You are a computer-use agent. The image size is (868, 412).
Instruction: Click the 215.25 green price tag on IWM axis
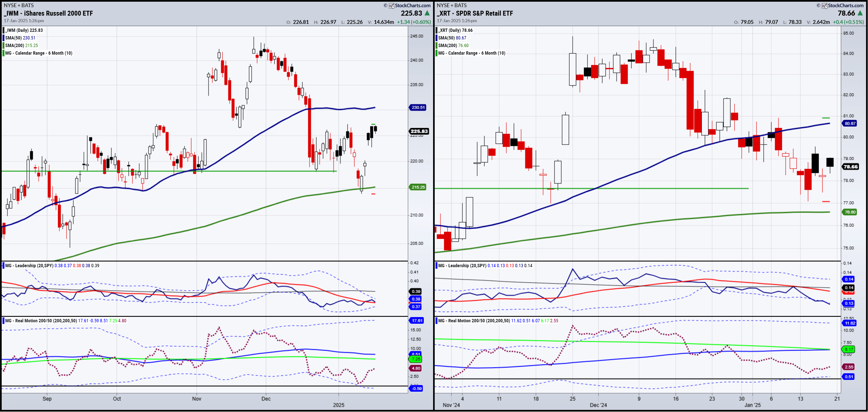pos(418,187)
